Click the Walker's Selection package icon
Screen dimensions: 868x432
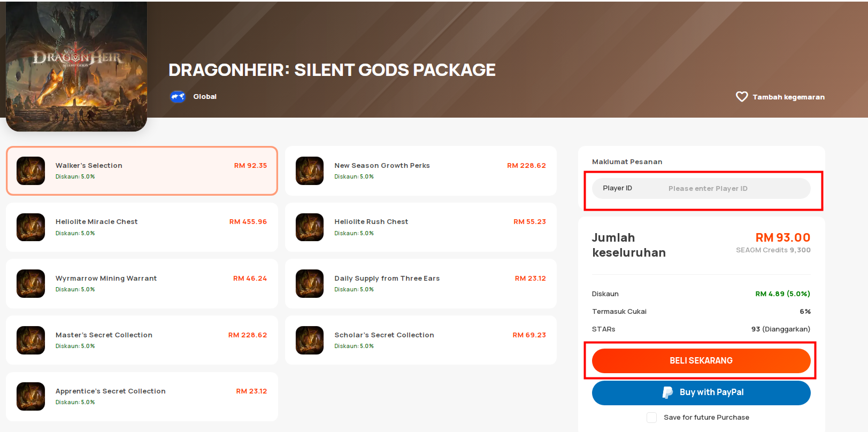[x=30, y=171]
